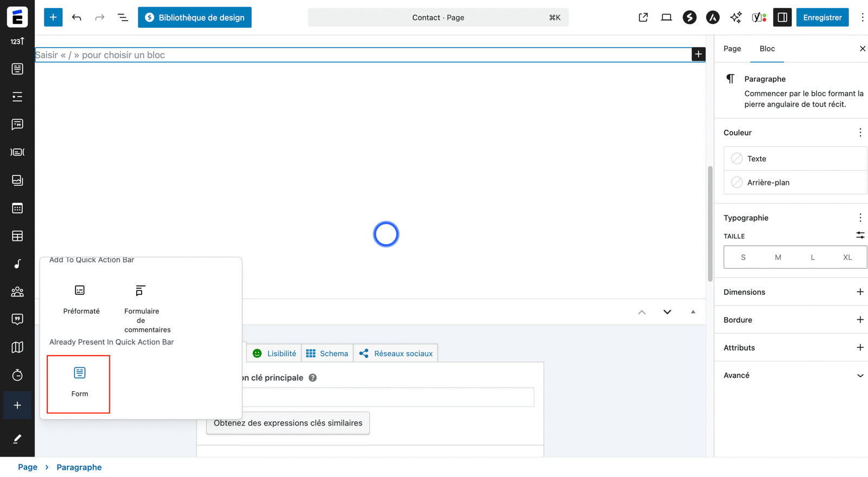Select font size M

(x=777, y=257)
